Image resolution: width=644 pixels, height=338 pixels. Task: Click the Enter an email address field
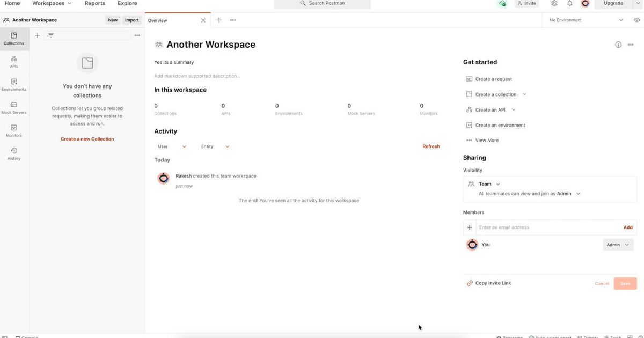(548, 227)
